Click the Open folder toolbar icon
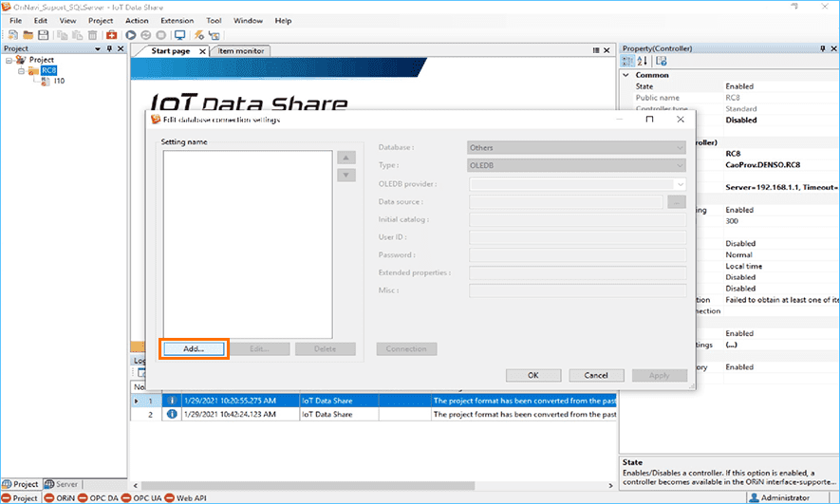840x504 pixels. click(28, 35)
